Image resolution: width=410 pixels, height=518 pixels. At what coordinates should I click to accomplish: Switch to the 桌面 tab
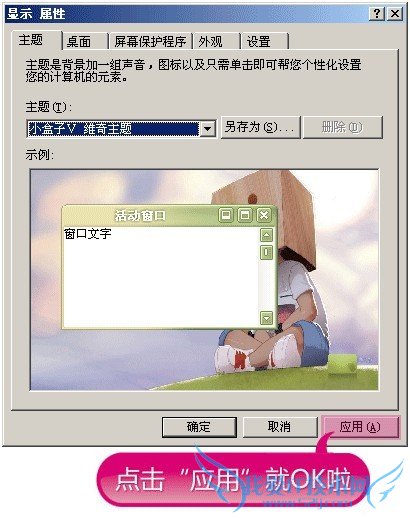tap(85, 42)
